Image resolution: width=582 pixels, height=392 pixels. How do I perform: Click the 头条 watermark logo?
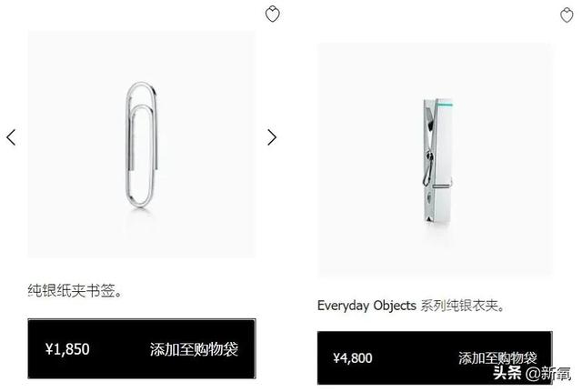[507, 373]
